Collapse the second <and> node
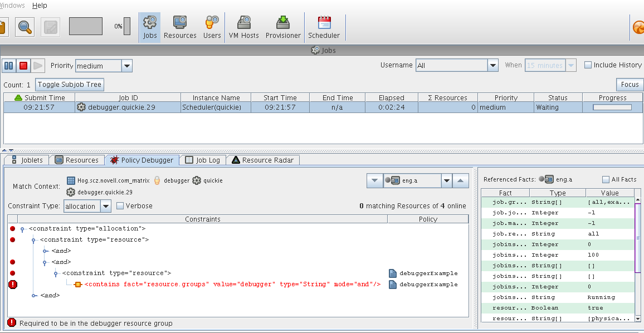The height and width of the screenshot is (333, 644). pos(45,262)
